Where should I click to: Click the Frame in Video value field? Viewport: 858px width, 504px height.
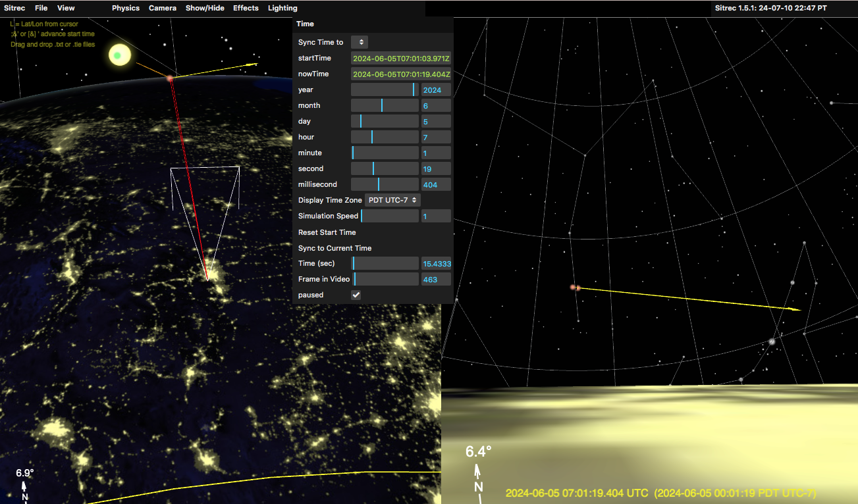click(x=435, y=279)
